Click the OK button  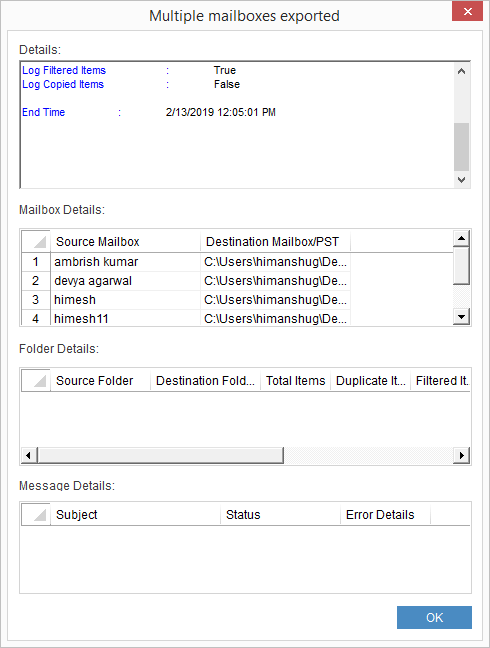(x=434, y=617)
